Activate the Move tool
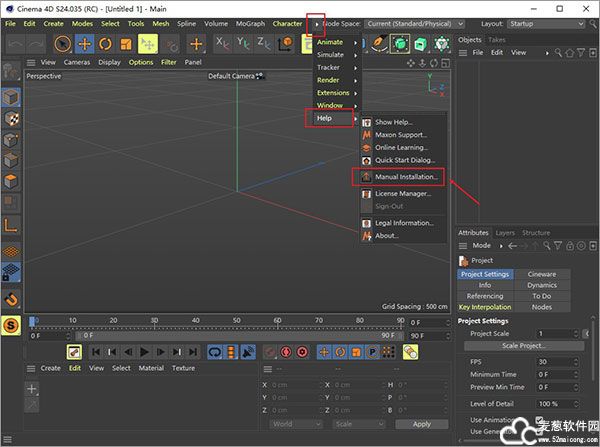Viewport: 600px width, 447px height. tap(84, 44)
